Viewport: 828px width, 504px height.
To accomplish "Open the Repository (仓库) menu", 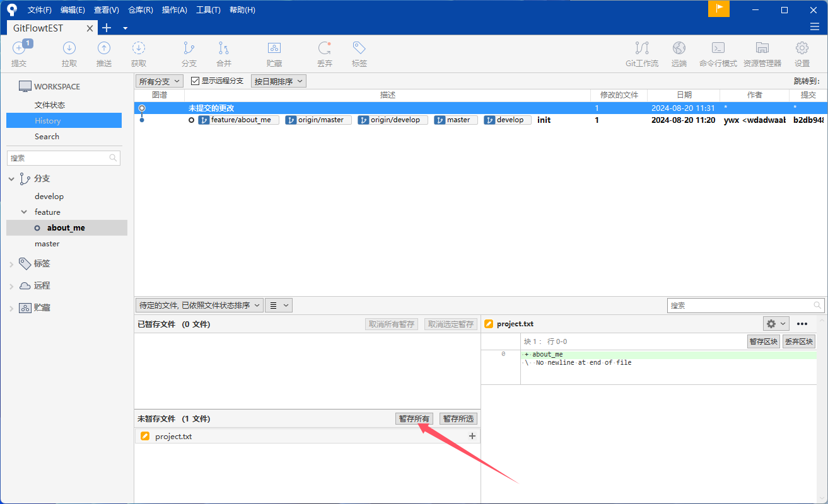I will 140,10.
